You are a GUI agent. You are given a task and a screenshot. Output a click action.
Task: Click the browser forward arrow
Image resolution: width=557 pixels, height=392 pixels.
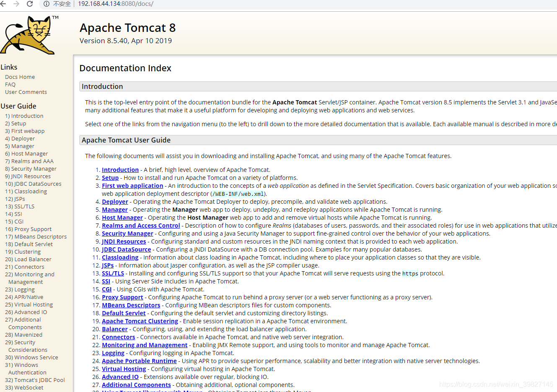[x=16, y=4]
